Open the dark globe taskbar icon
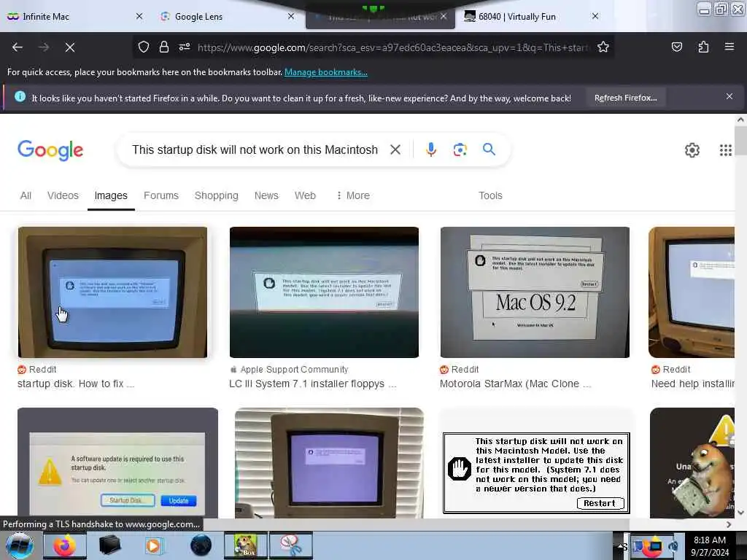 pyautogui.click(x=201, y=545)
